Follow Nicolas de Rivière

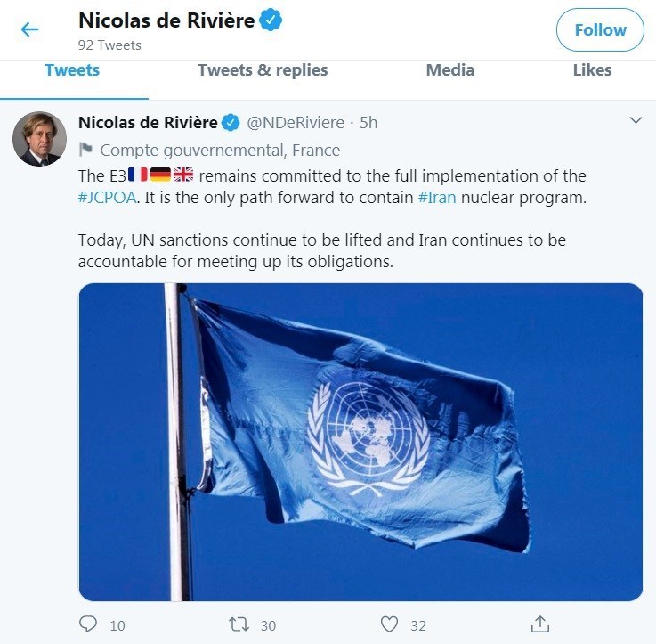point(600,29)
